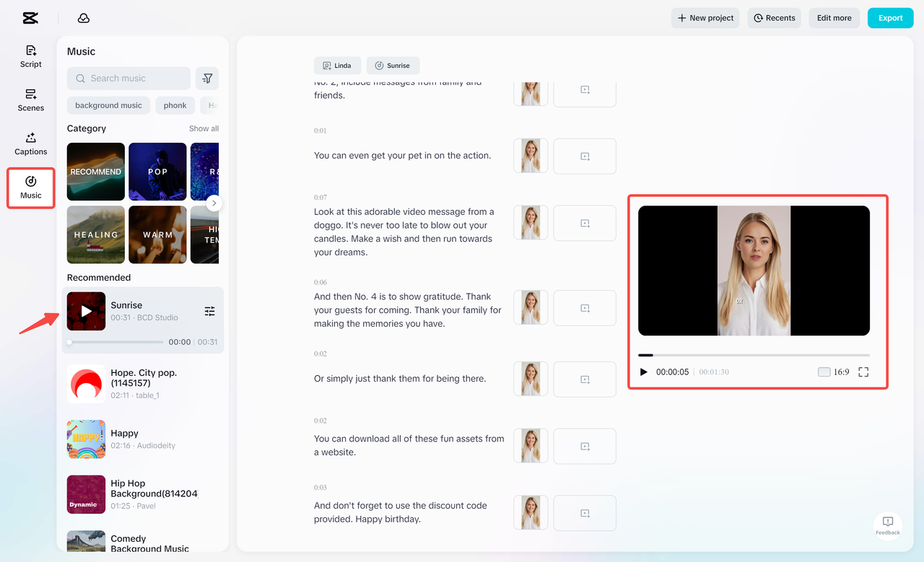Image resolution: width=924 pixels, height=562 pixels.
Task: Click the CapCut logo icon
Action: [30, 18]
